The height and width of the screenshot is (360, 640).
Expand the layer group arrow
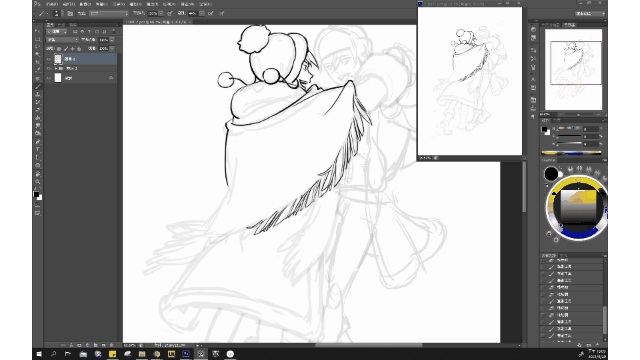[56, 69]
